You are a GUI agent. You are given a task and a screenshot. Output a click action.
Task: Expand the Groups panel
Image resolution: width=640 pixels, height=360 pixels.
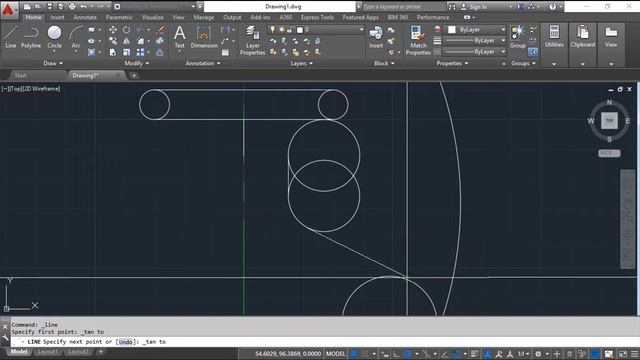tap(523, 63)
